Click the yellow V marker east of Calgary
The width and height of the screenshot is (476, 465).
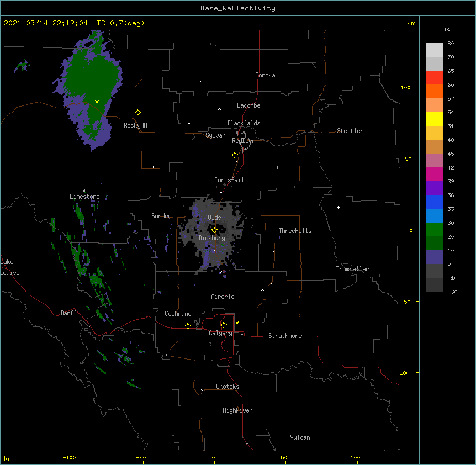[x=237, y=323]
